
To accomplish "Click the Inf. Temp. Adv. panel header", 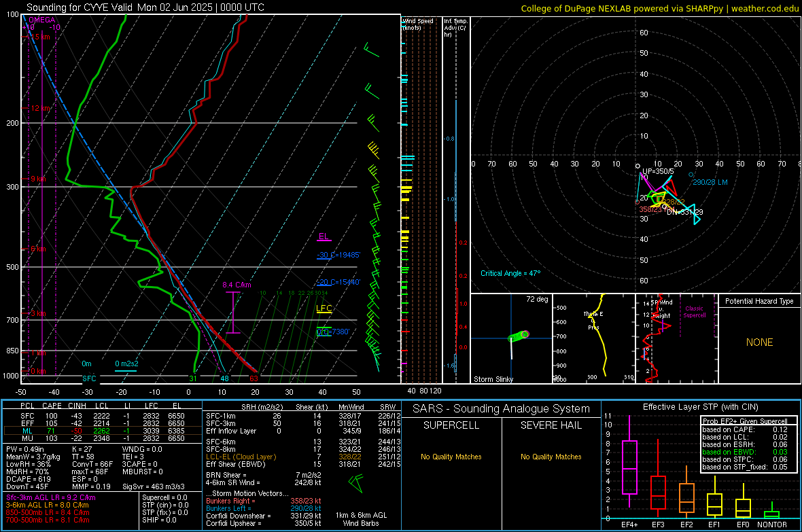I will point(455,28).
